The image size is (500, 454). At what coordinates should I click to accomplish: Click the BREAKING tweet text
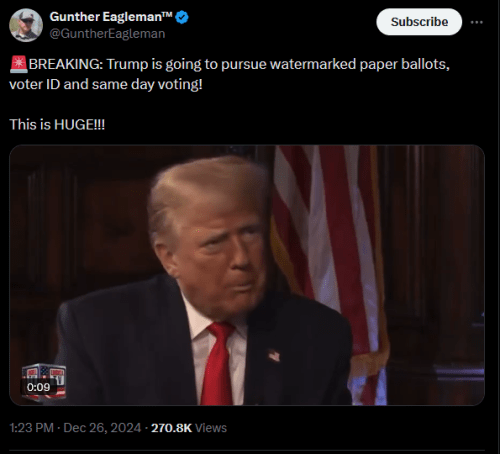[229, 74]
